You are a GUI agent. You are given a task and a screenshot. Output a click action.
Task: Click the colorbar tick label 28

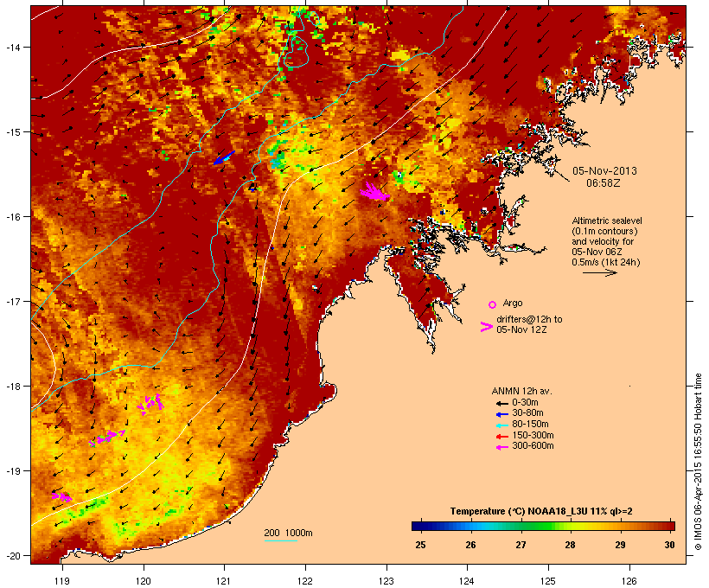coord(570,545)
